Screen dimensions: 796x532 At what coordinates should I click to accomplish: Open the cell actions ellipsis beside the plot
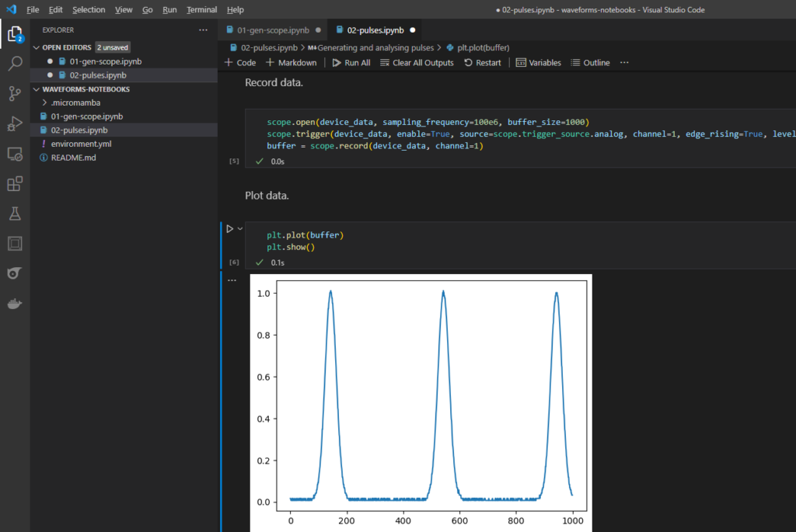(x=232, y=280)
